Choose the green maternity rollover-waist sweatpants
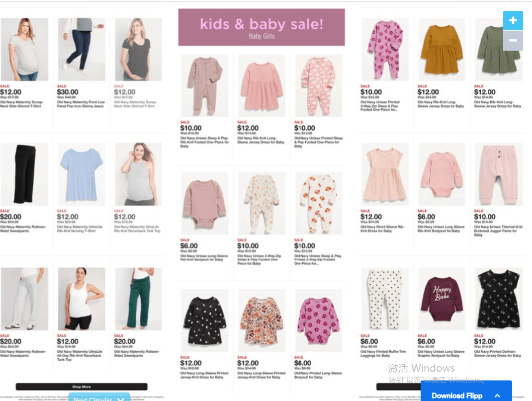This screenshot has height=401, width=532. (138, 299)
